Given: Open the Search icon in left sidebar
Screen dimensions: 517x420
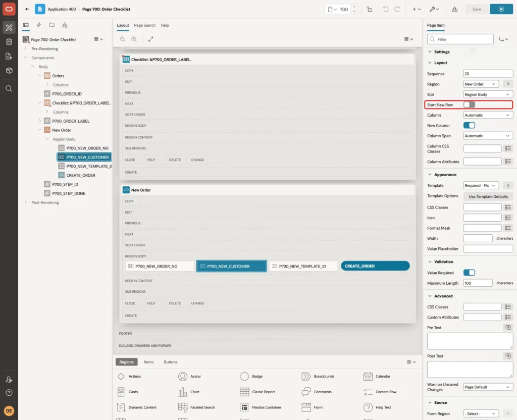Looking at the screenshot, I should click(x=9, y=89).
